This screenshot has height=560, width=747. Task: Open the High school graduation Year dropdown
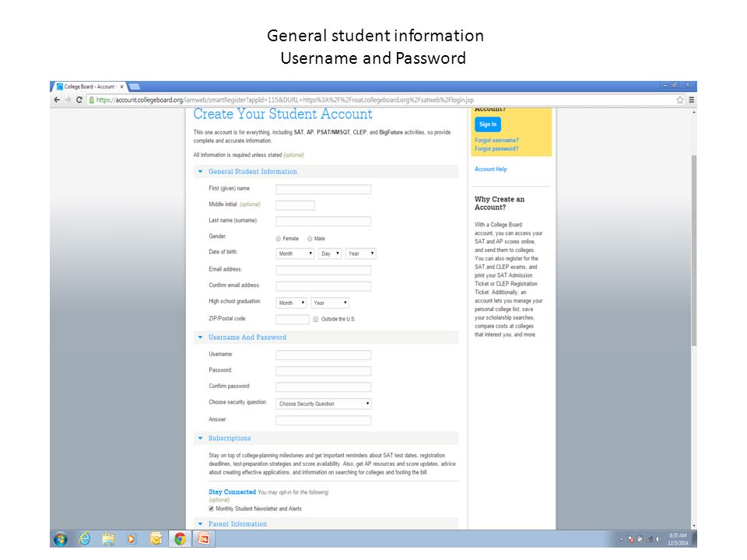coord(330,303)
